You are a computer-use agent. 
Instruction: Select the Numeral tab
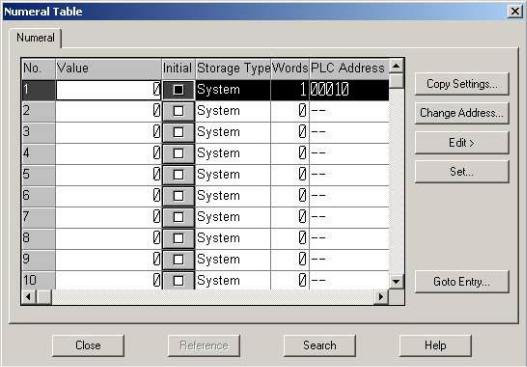[x=35, y=38]
